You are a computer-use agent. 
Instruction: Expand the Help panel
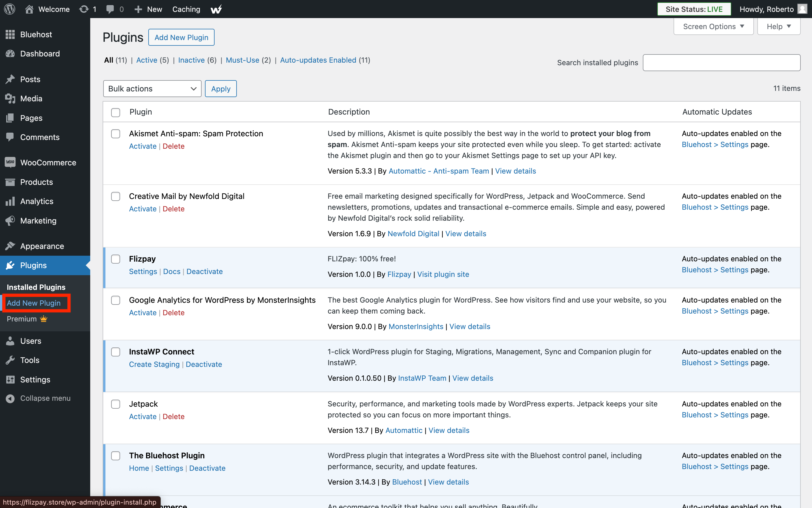(778, 26)
